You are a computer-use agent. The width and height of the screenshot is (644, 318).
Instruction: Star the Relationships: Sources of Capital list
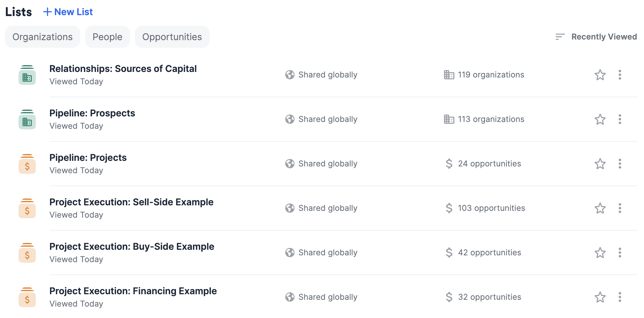point(600,75)
